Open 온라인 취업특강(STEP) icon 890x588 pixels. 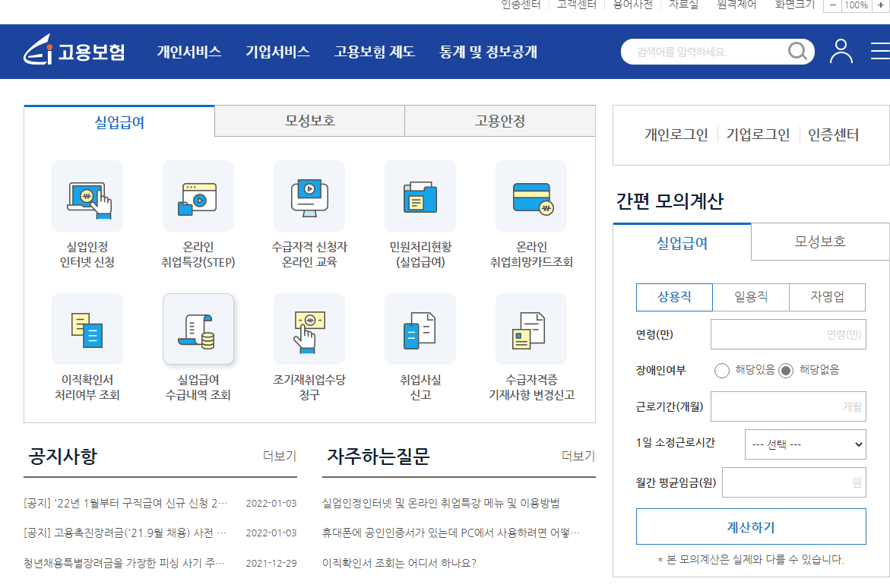point(198,196)
